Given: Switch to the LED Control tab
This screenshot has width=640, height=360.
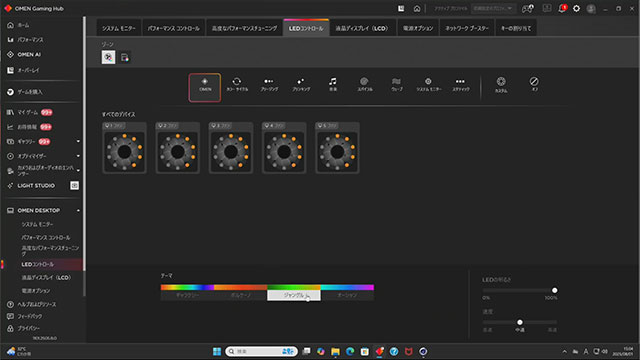Looking at the screenshot, I should tap(306, 28).
